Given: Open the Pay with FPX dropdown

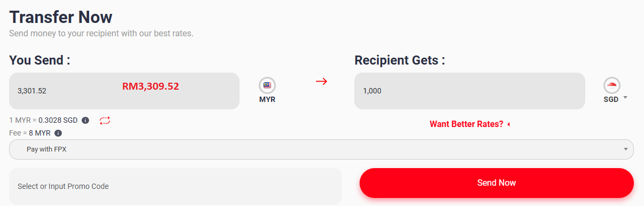Looking at the screenshot, I should [x=321, y=149].
